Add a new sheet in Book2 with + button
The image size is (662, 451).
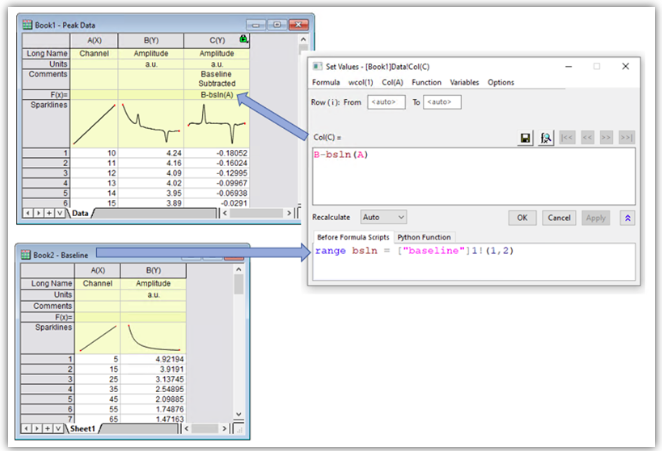click(48, 429)
